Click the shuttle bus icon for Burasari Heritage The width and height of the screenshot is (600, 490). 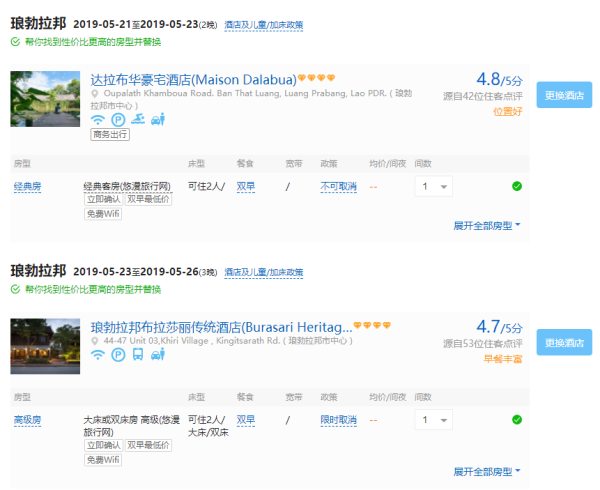pos(138,355)
